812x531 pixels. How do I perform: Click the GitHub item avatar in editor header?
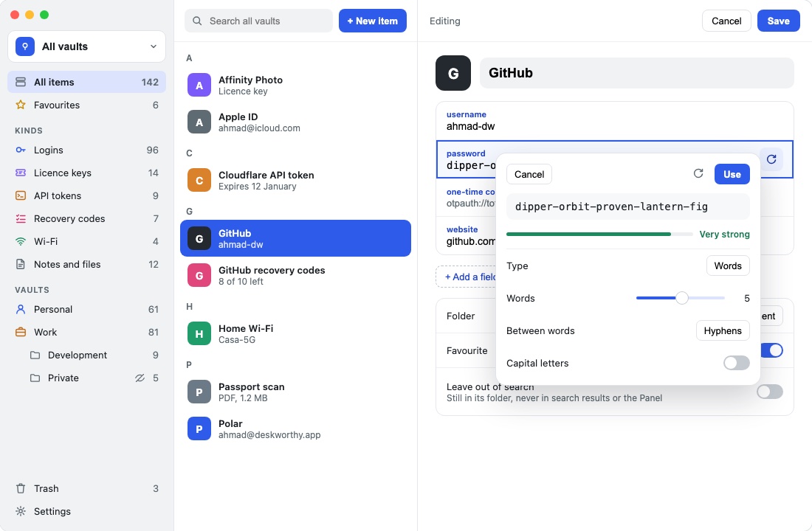coord(453,73)
